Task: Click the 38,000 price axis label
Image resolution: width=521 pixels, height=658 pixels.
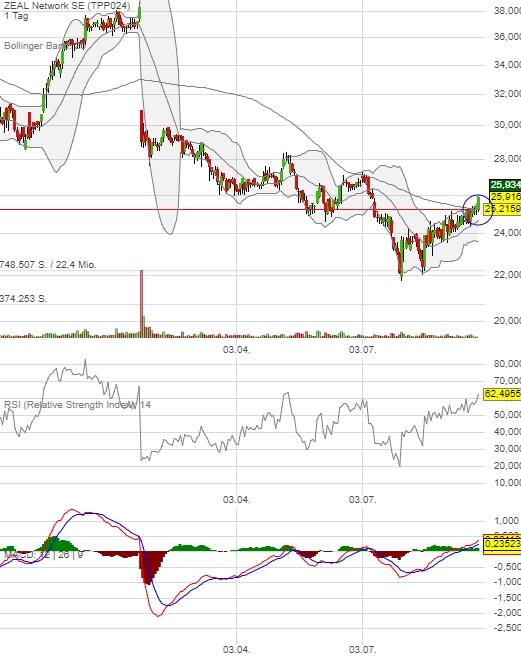Action: point(507,11)
